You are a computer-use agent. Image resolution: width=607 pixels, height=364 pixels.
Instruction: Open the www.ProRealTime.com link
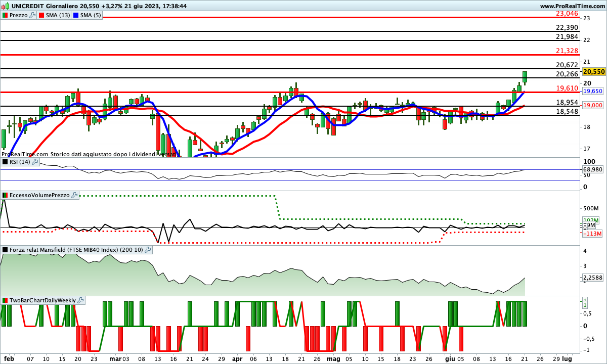pyautogui.click(x=572, y=6)
